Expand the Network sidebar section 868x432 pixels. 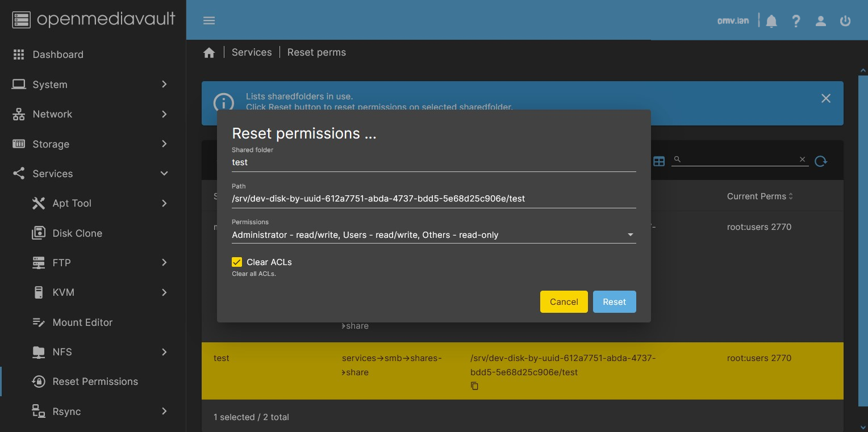coord(164,114)
